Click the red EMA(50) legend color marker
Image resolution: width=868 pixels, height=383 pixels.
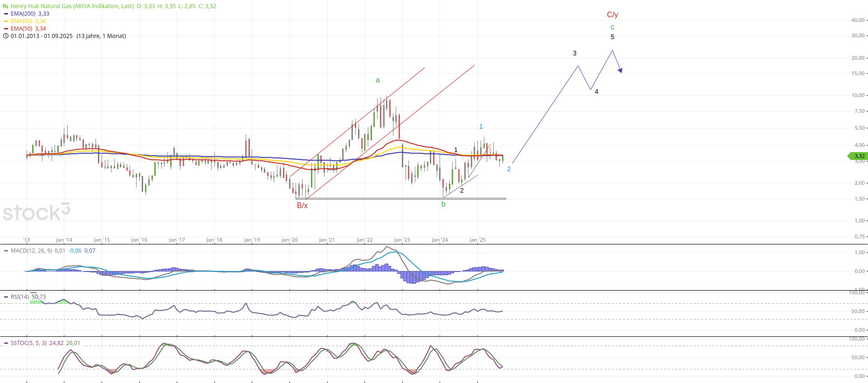coord(6,28)
